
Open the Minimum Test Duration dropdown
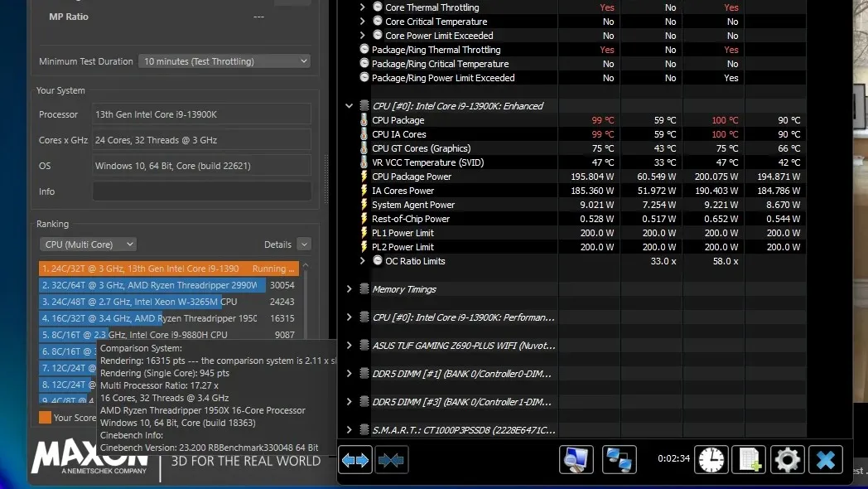tap(224, 61)
